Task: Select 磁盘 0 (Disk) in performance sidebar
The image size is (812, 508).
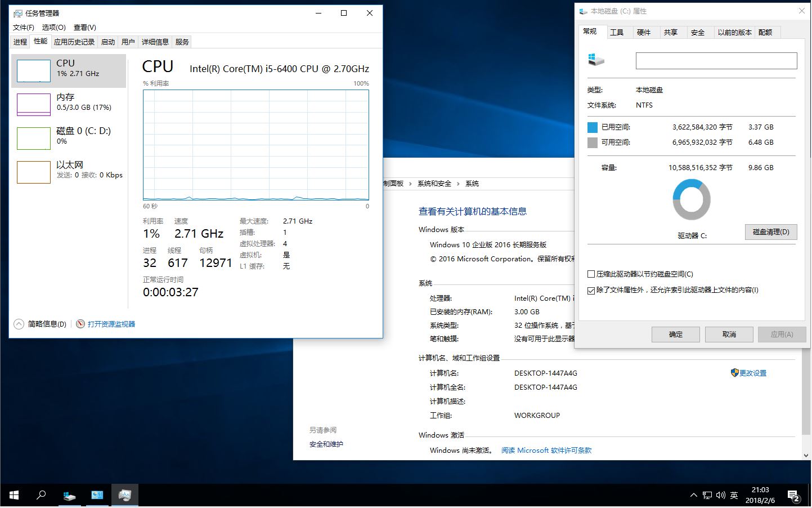Action: [68, 137]
